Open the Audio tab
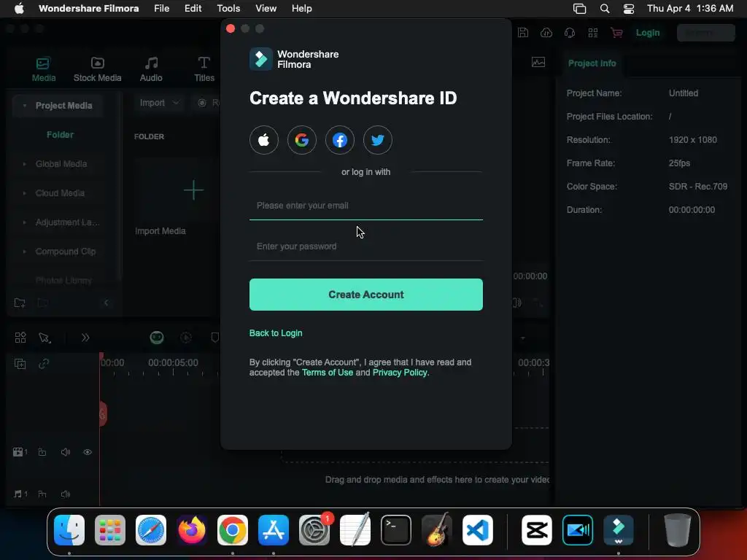The height and width of the screenshot is (560, 747). click(x=151, y=69)
